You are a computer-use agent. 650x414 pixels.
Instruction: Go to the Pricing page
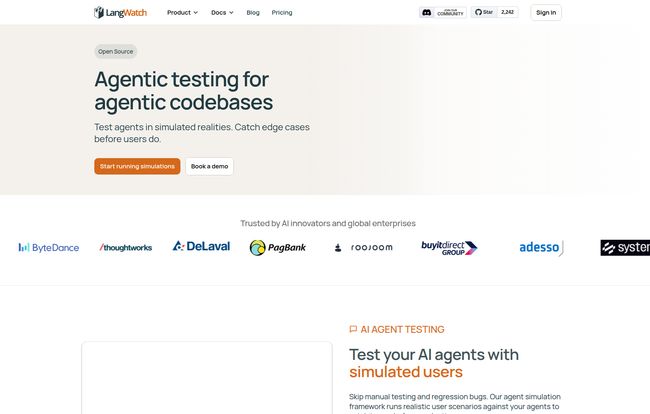[282, 13]
